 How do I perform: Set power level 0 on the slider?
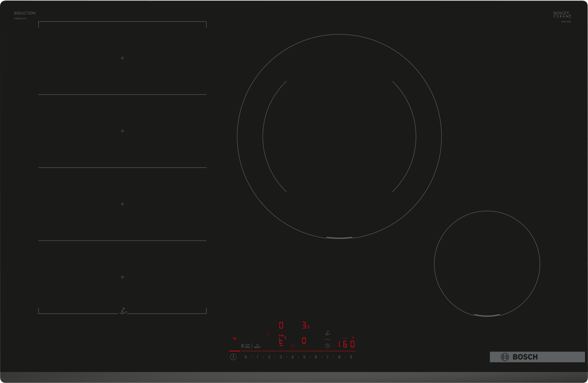pos(246,357)
